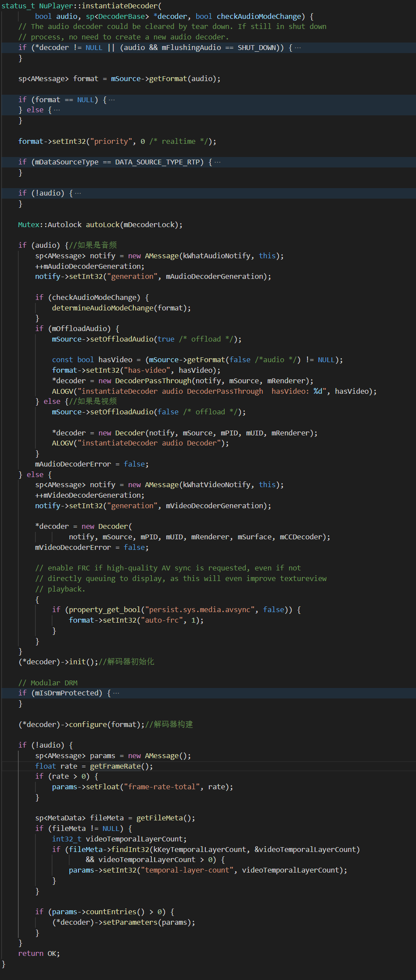
Task: Click hasVideo variable declaration
Action: point(115,360)
